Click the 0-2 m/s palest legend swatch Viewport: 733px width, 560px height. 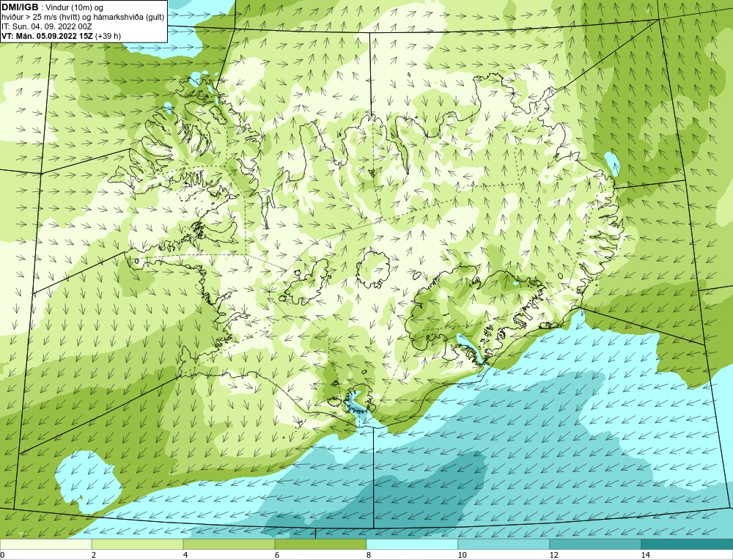pos(45,544)
